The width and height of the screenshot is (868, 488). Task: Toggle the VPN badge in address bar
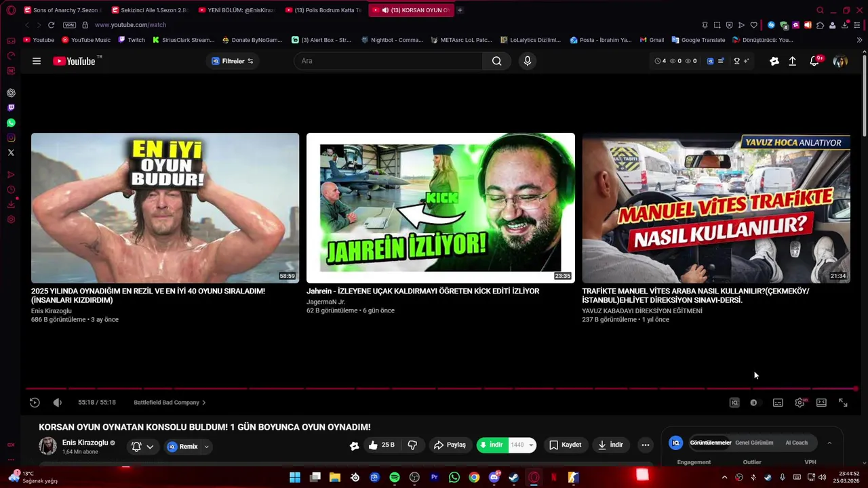[x=69, y=25]
